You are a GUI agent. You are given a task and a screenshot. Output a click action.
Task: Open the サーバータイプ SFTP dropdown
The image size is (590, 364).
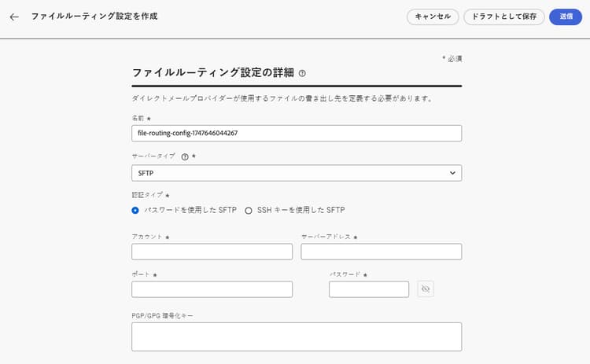(296, 173)
